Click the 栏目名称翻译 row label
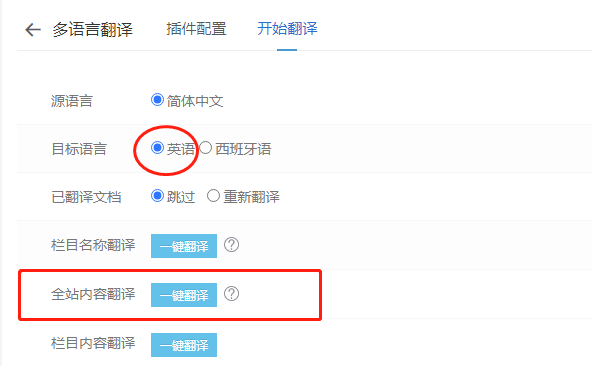This screenshot has height=366, width=592. [93, 245]
